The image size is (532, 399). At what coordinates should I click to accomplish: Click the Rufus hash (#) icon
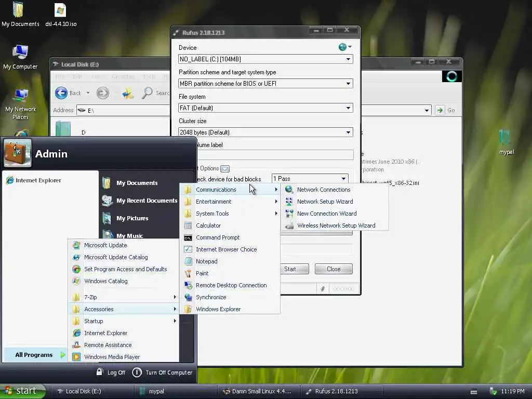pyautogui.click(x=323, y=289)
